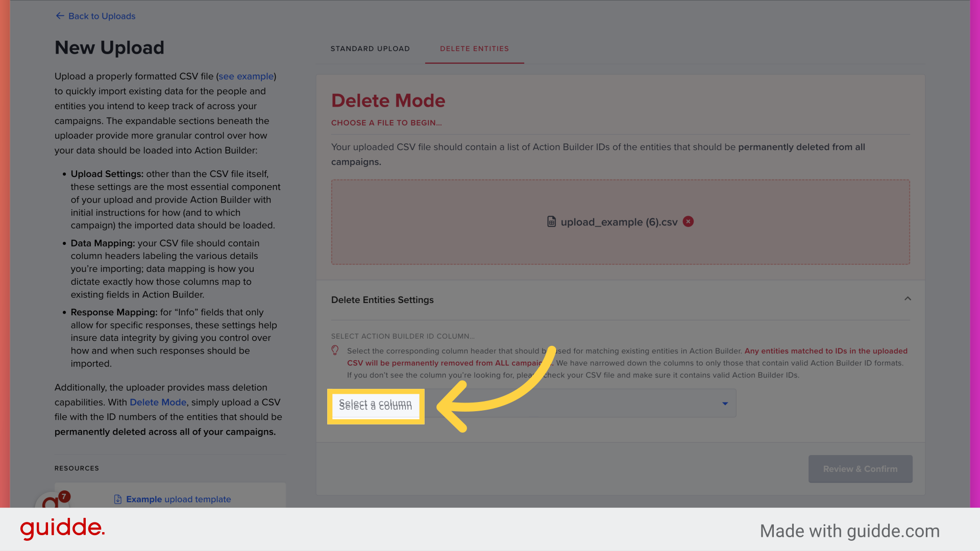The height and width of the screenshot is (551, 980).
Task: Go back via Back to Uploads arrow
Action: click(60, 16)
